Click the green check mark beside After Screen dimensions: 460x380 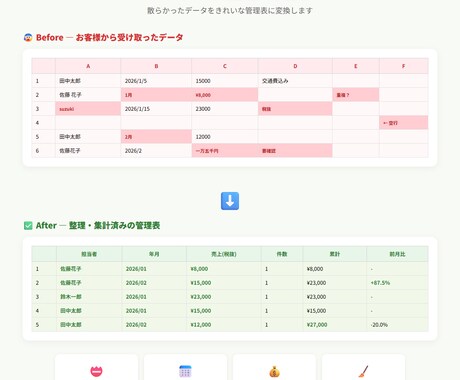pos(28,226)
